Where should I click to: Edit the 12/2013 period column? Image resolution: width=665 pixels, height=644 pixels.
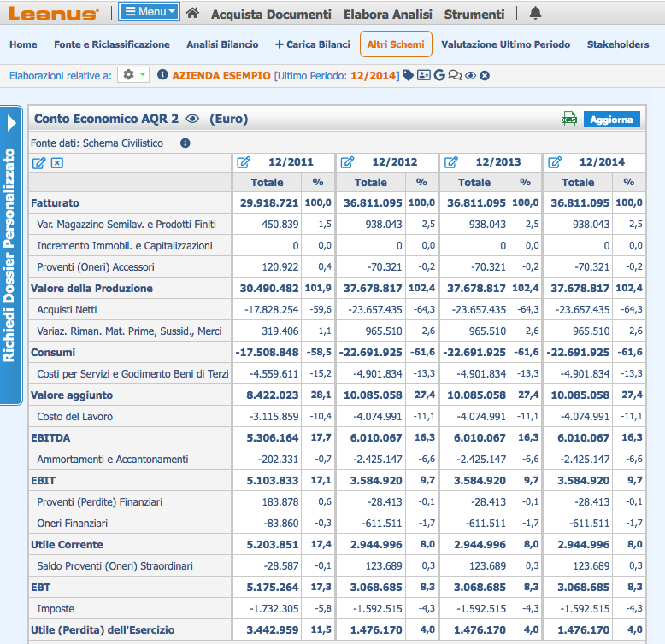(x=450, y=162)
